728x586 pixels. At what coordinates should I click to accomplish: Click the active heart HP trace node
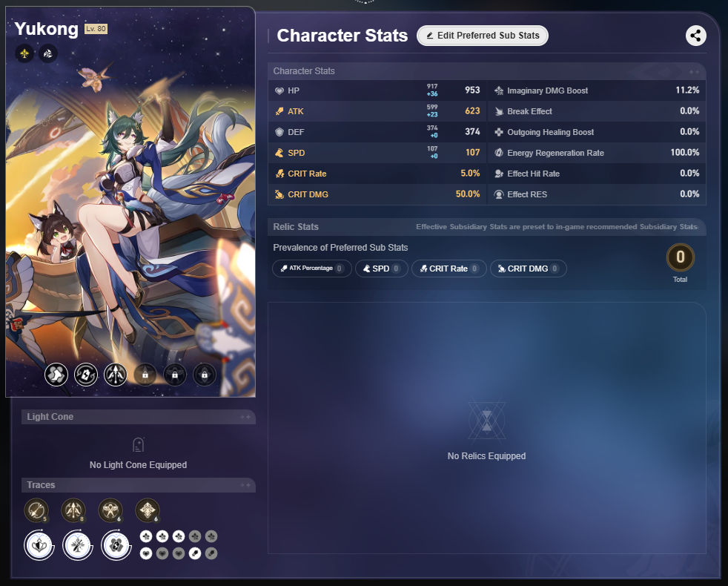point(146,553)
